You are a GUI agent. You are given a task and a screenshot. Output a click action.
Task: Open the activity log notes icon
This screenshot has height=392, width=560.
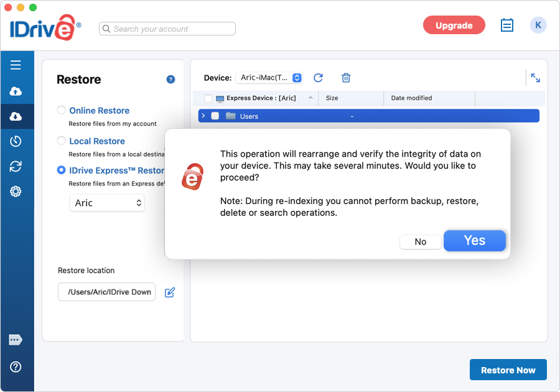click(506, 25)
